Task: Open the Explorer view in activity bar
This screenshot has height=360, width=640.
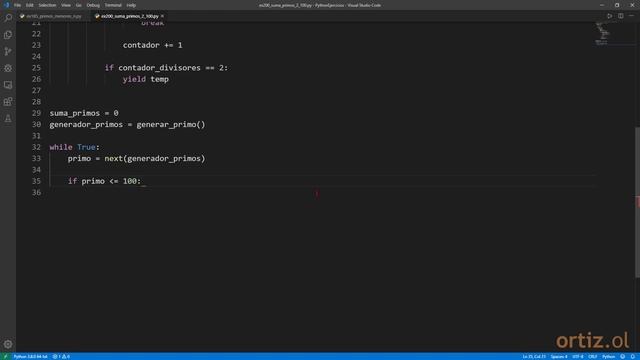Action: point(8,35)
